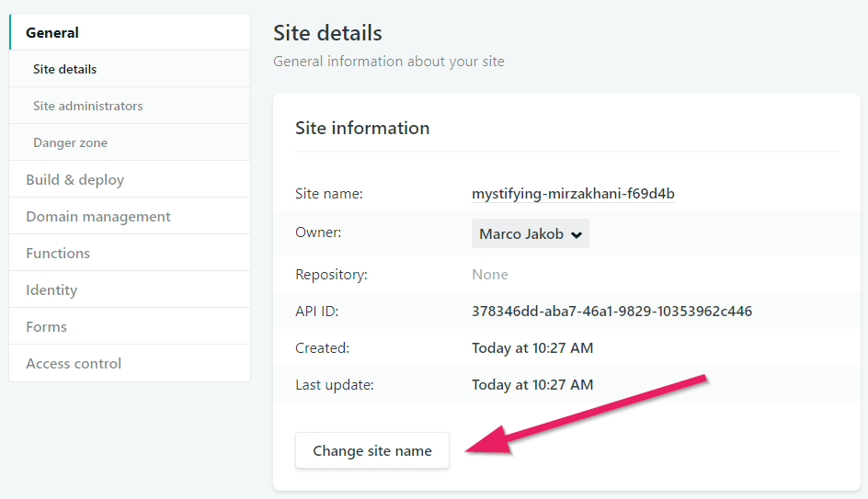Image resolution: width=868 pixels, height=499 pixels.
Task: Click the 'API ID:' label
Action: point(316,311)
